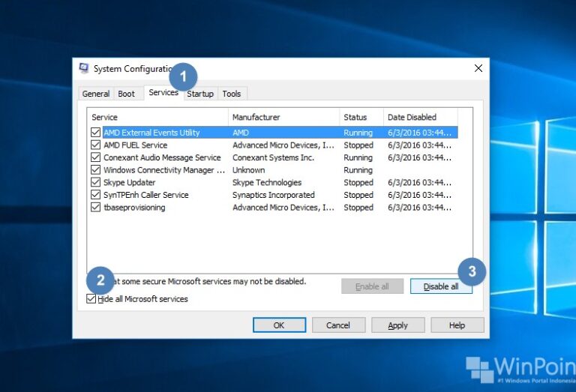This screenshot has width=576, height=392.
Task: Select SynTPEnh Caller Service name
Action: (145, 195)
